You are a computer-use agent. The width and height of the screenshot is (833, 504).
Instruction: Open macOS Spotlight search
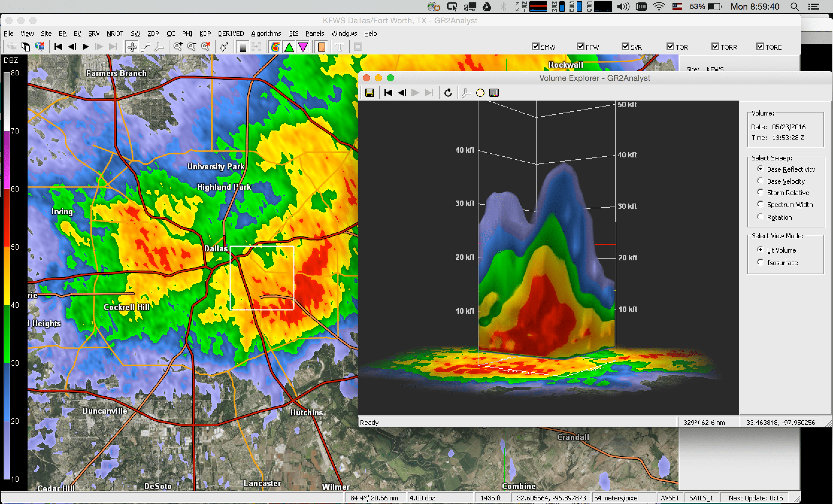click(795, 7)
